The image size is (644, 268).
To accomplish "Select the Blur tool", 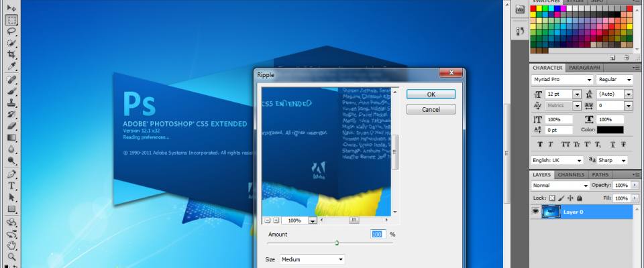I will click(x=11, y=149).
